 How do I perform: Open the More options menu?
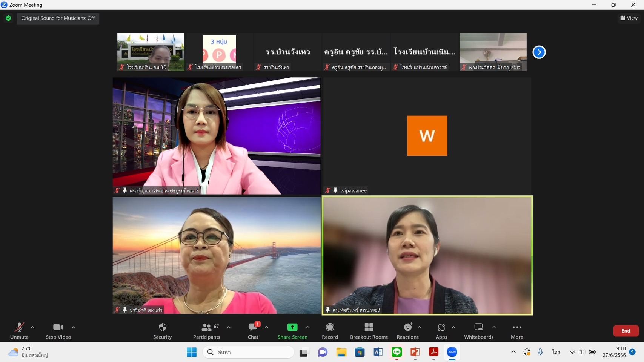517,331
